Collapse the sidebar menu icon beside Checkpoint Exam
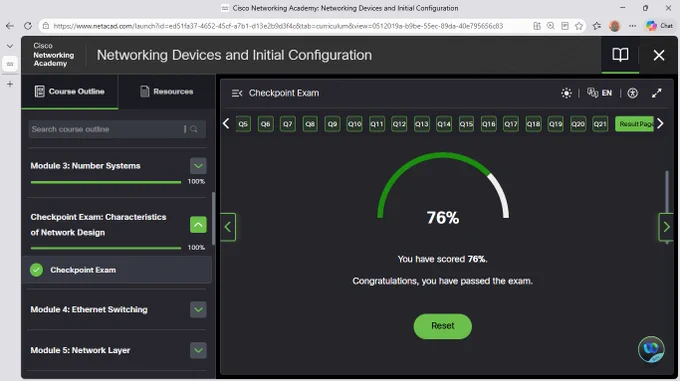Viewport: 680px width, 381px height. tap(237, 93)
